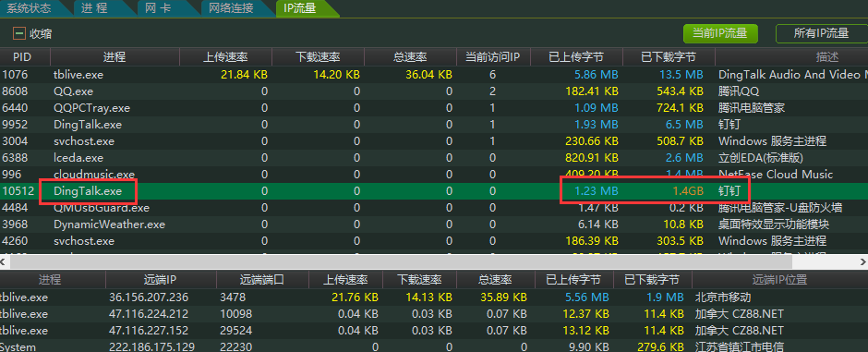
Task: Sort by 下载速率 column header
Action: click(x=318, y=57)
